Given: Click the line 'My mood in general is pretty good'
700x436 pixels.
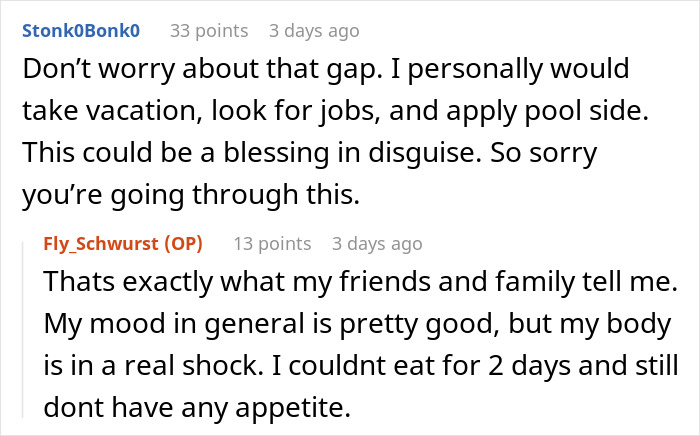Looking at the screenshot, I should 357,324.
